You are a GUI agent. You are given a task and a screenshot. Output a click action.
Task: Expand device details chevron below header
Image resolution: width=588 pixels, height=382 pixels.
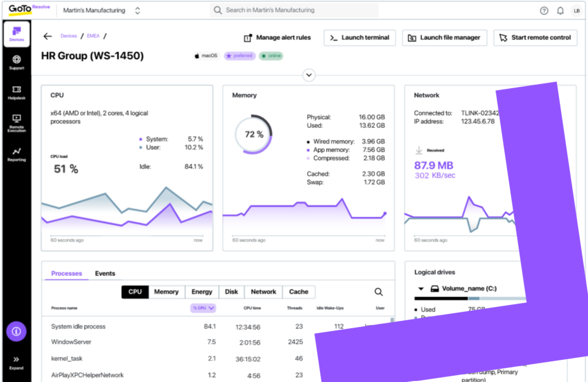coord(309,75)
